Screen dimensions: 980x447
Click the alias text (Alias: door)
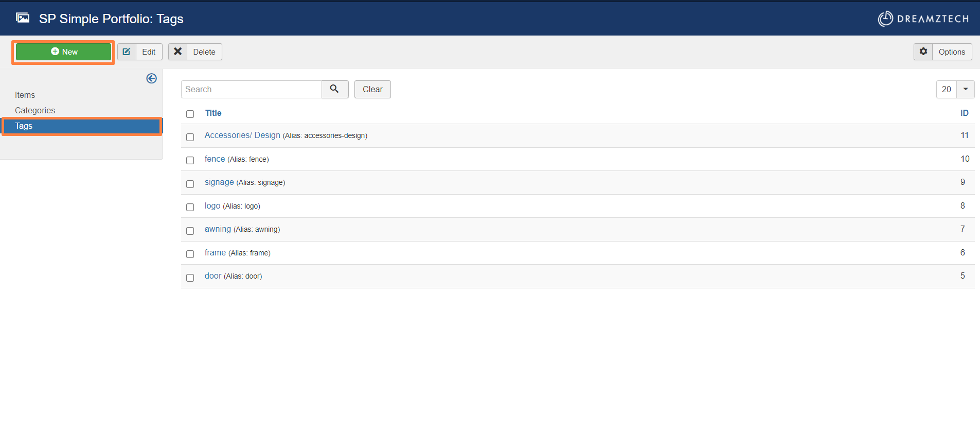point(243,277)
